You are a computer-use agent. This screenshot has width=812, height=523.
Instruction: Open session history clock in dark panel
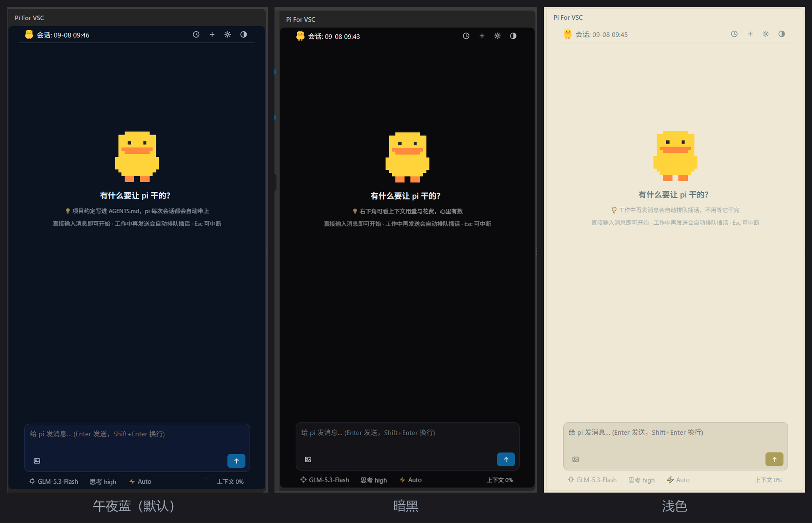pyautogui.click(x=466, y=36)
